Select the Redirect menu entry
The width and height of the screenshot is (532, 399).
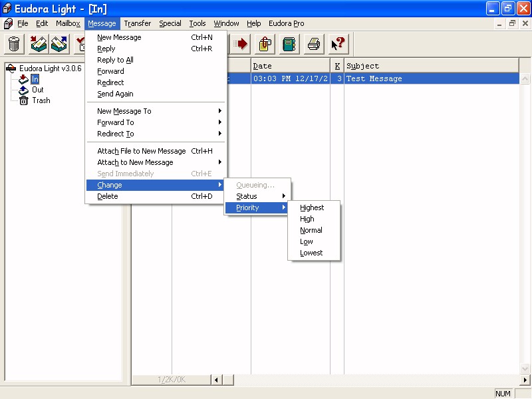[156, 82]
